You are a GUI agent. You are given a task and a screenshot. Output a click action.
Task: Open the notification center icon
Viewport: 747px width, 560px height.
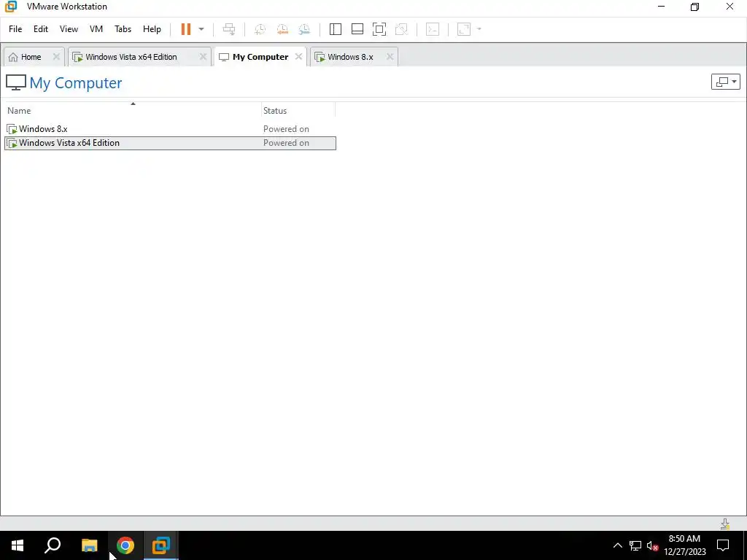point(723,545)
